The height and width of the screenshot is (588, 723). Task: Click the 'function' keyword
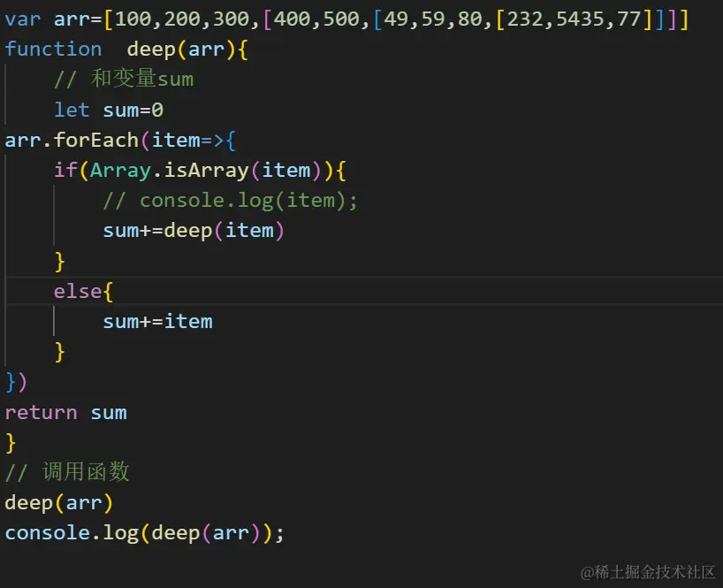click(x=53, y=49)
